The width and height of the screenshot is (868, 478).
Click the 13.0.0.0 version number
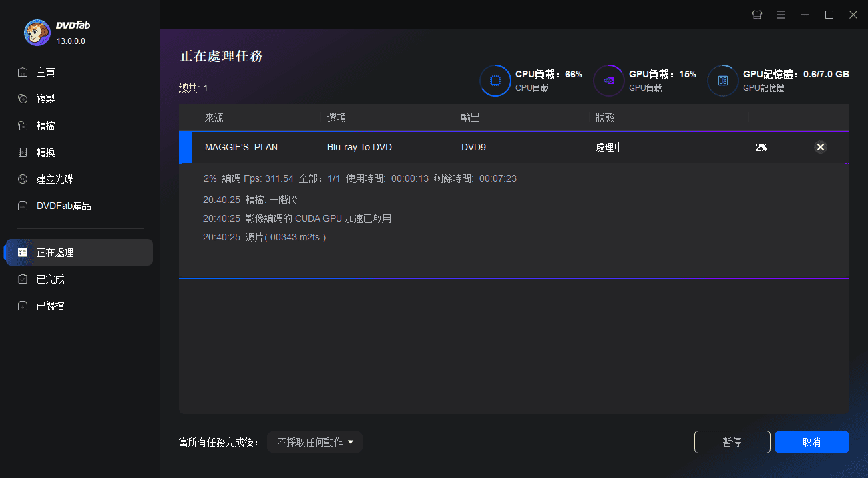(x=71, y=41)
